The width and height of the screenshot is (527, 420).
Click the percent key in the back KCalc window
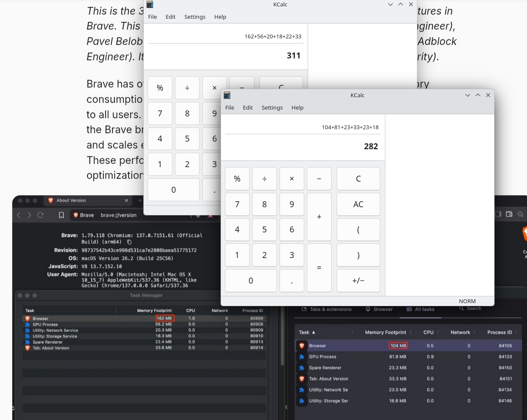(160, 88)
